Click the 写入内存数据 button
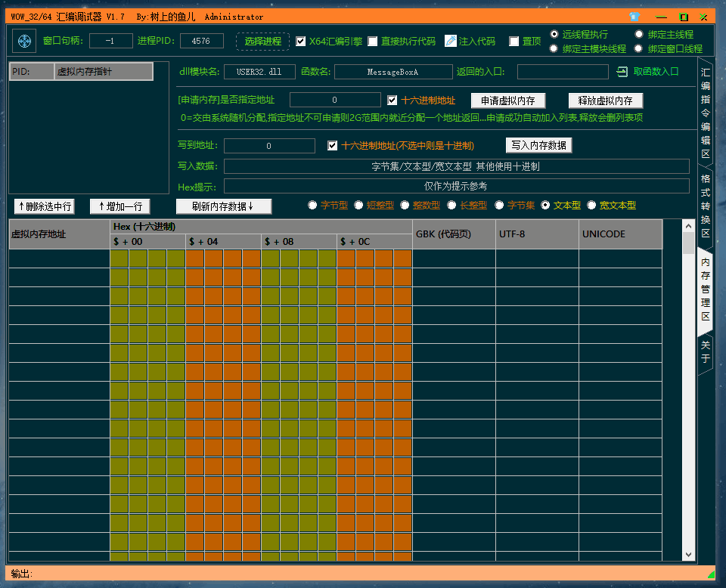Screen dimensions: 726x588 [x=538, y=145]
